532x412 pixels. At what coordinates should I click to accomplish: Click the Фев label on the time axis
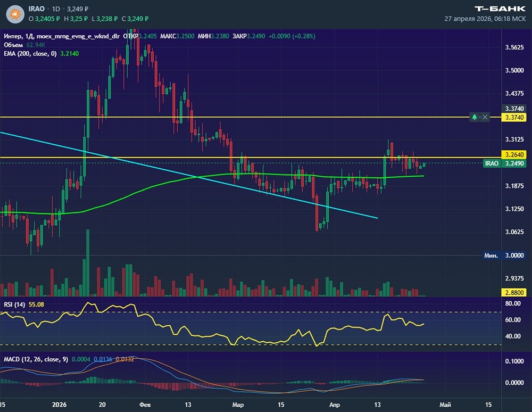[145, 405]
